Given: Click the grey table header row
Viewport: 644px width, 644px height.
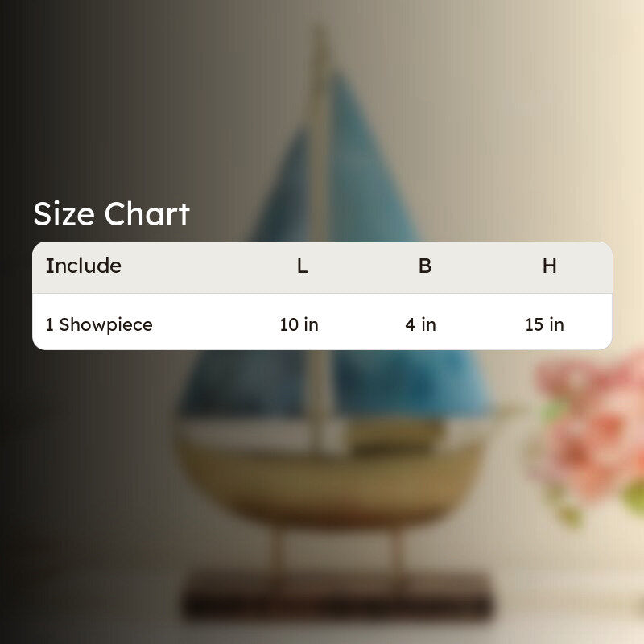Looking at the screenshot, I should coord(322,267).
